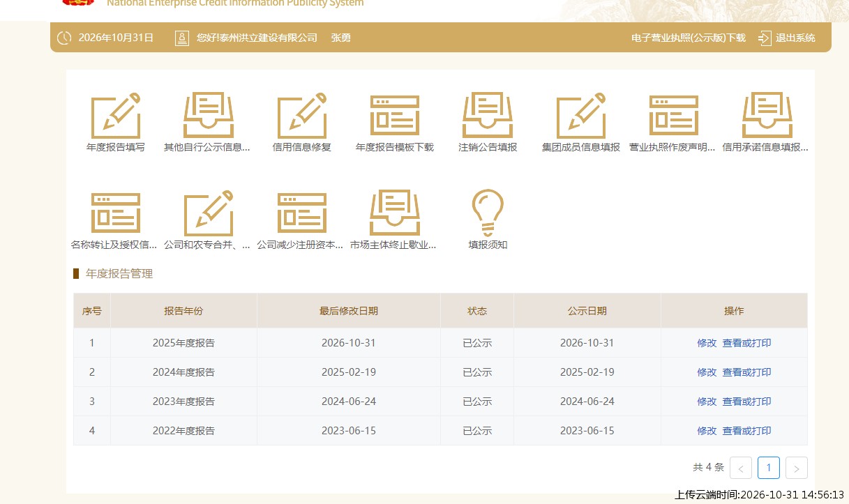Image resolution: width=849 pixels, height=504 pixels.
Task: Click 修改 for 2025年度报告
Action: pos(707,343)
